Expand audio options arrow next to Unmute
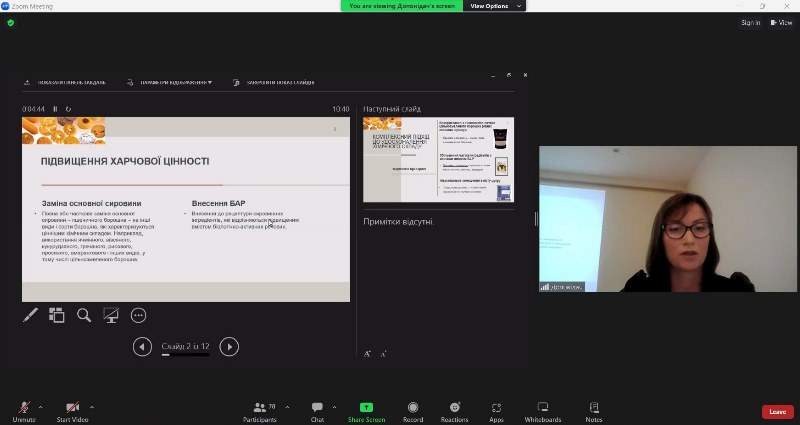Screen dimensions: 800x425 coord(41,406)
